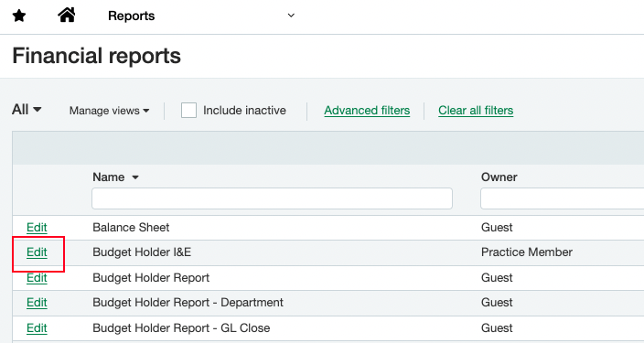Edit Budget Holder Report - Department

37,303
